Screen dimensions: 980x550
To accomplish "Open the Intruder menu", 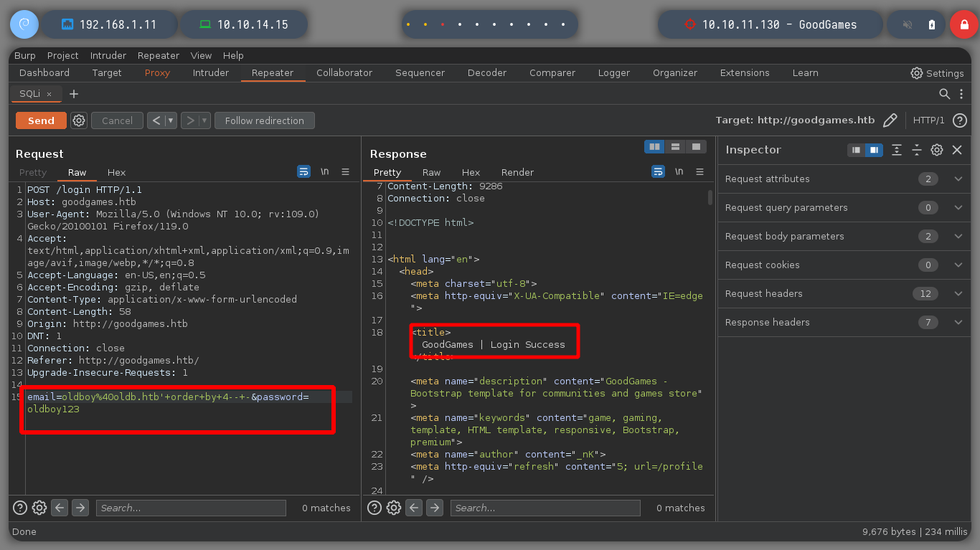I will [108, 55].
